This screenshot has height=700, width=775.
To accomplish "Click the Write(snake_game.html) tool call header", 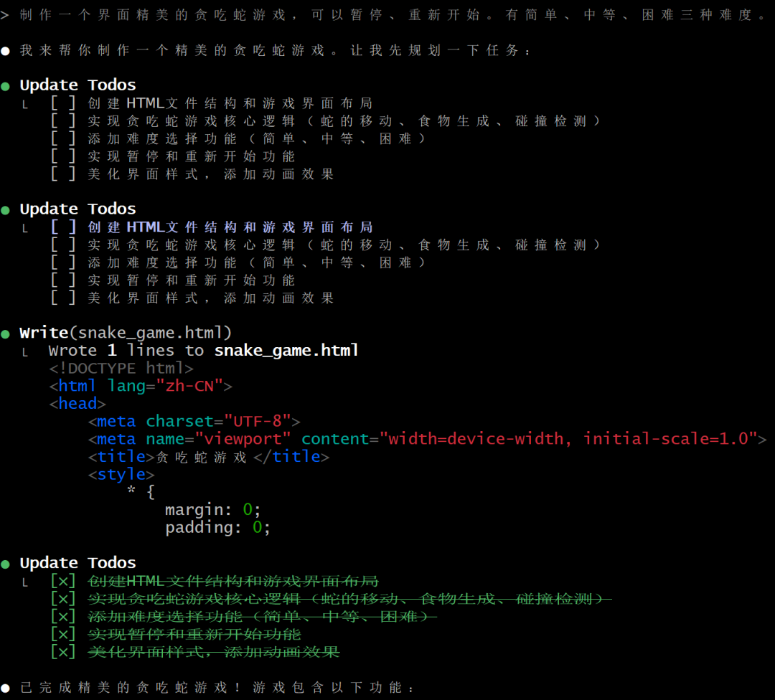I will point(126,333).
